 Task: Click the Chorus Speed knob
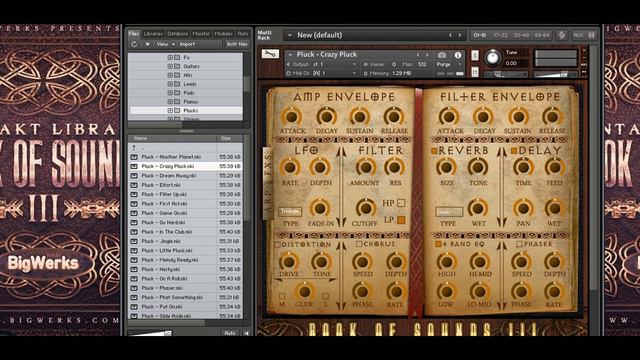coord(362,261)
